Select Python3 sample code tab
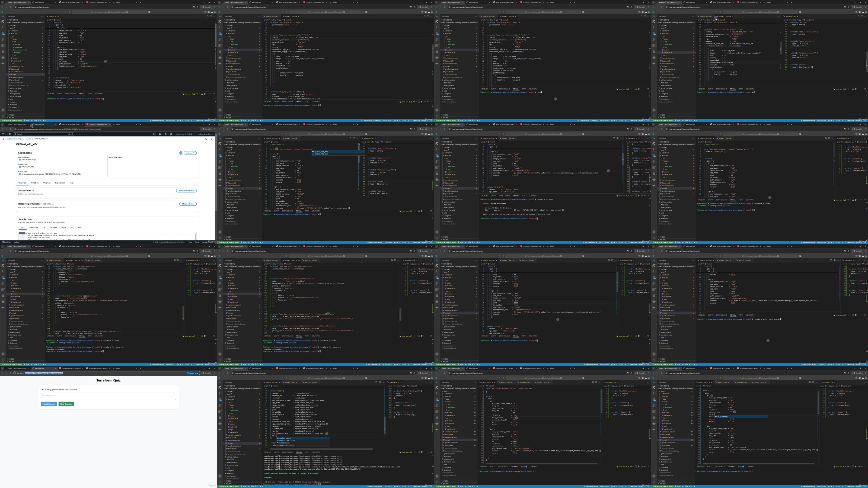Viewport: 868px width, 488px height. pyautogui.click(x=53, y=227)
